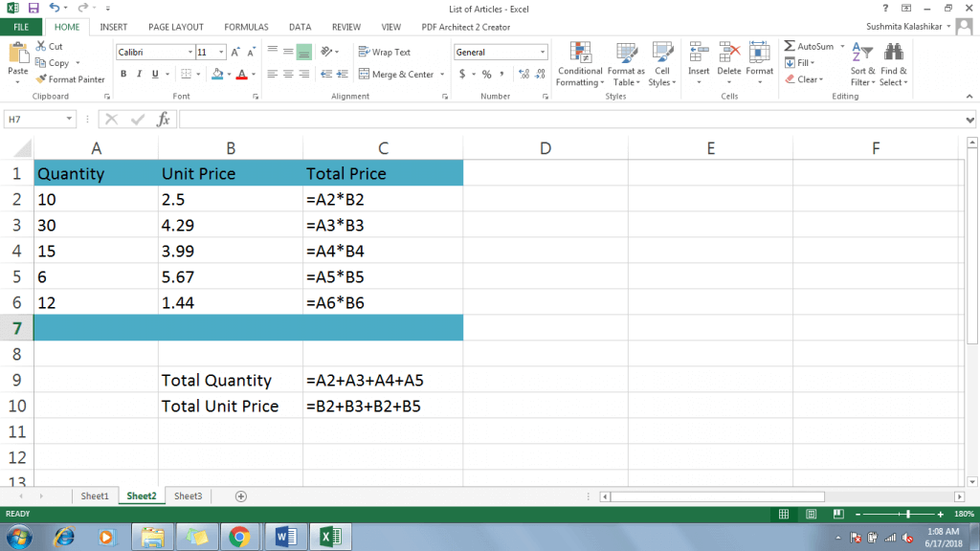Image resolution: width=980 pixels, height=551 pixels.
Task: Switch to the INSERT tab
Action: pyautogui.click(x=113, y=27)
